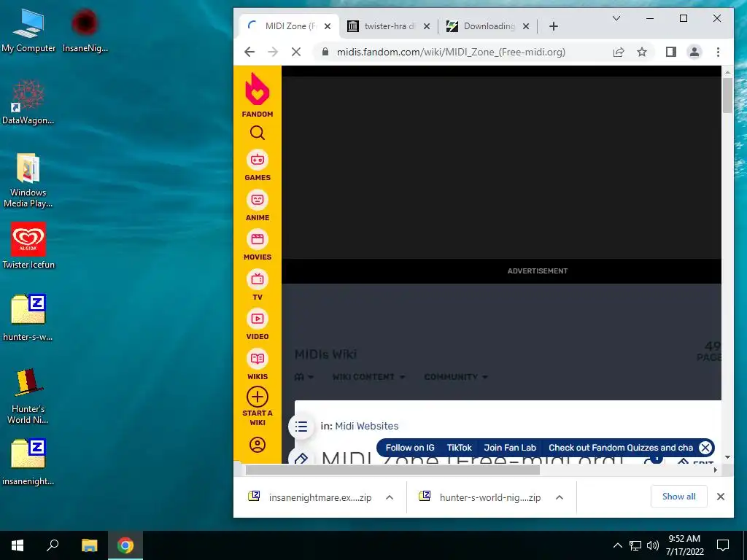Expand the Wiki Content dropdown menu
Viewport: 747px width, 560px height.
pyautogui.click(x=368, y=377)
